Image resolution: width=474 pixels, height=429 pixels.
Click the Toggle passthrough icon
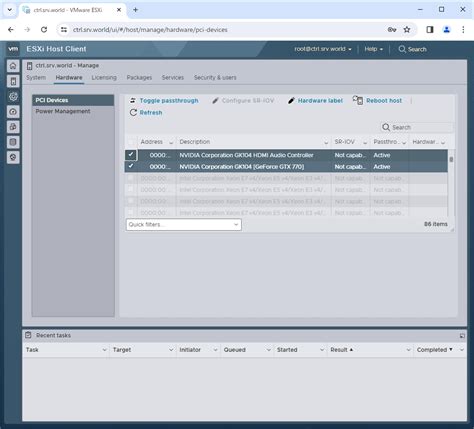[133, 100]
